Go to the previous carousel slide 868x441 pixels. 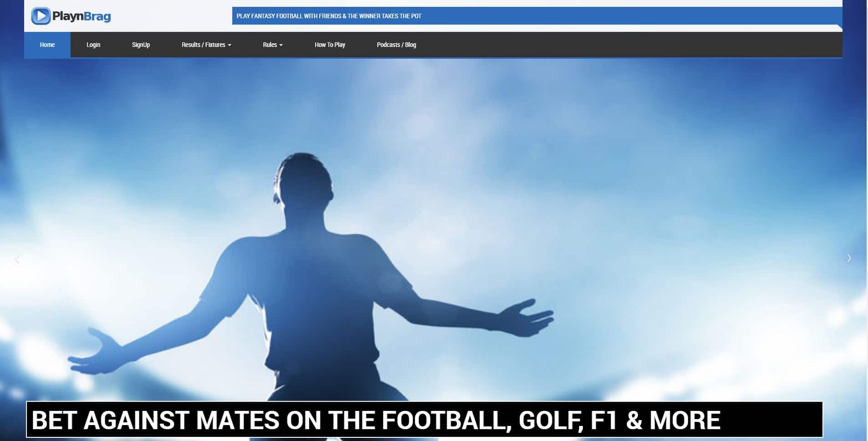(x=17, y=259)
